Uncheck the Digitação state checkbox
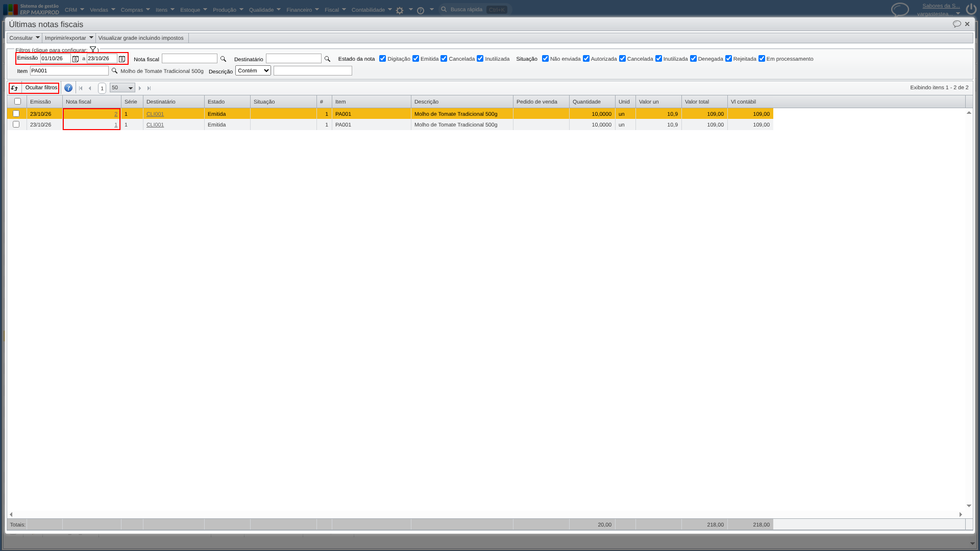 coord(382,59)
